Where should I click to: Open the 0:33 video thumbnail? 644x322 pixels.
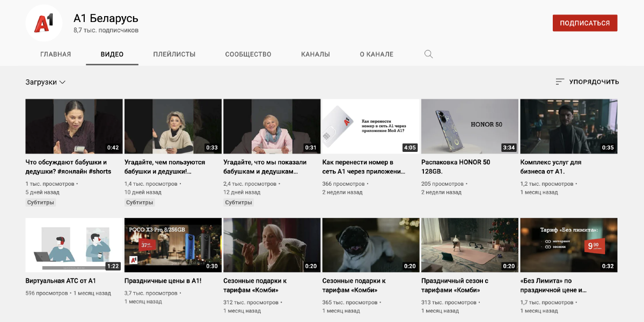click(x=173, y=126)
